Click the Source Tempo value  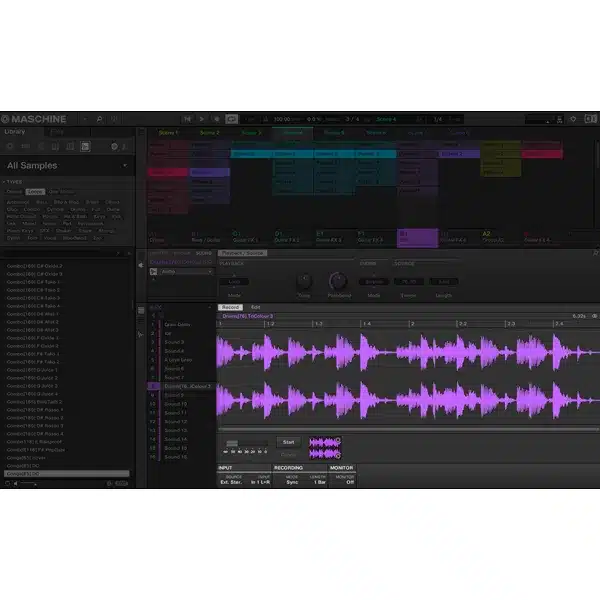pyautogui.click(x=408, y=282)
